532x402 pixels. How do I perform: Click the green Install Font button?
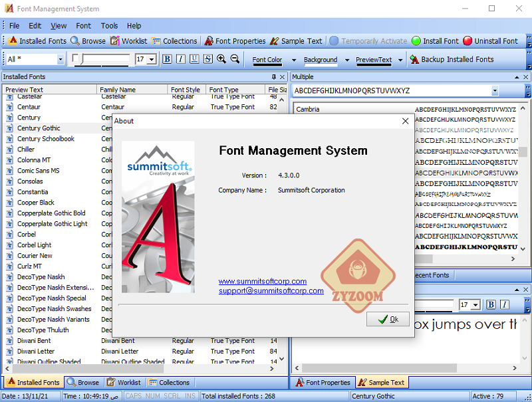[x=435, y=41]
